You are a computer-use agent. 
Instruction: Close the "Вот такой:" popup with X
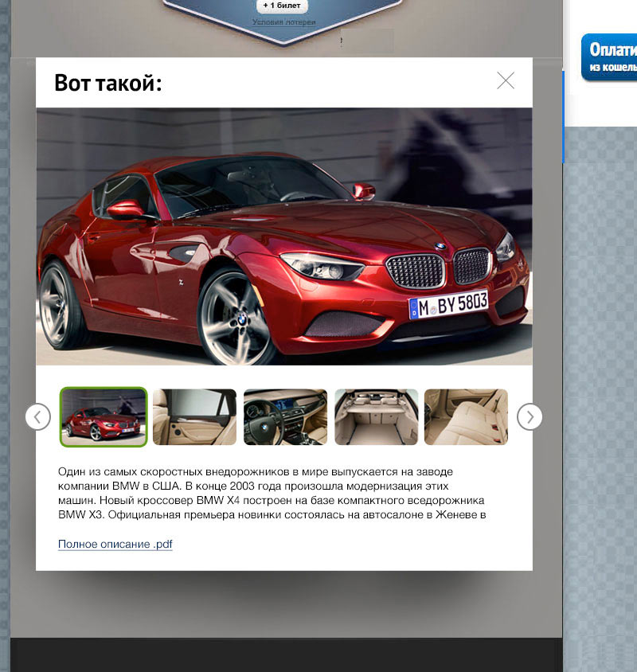point(506,80)
